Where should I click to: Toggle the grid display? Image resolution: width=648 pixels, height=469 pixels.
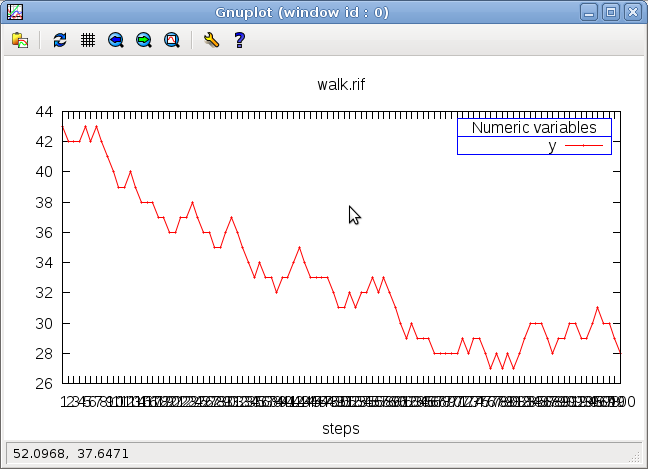(88, 40)
